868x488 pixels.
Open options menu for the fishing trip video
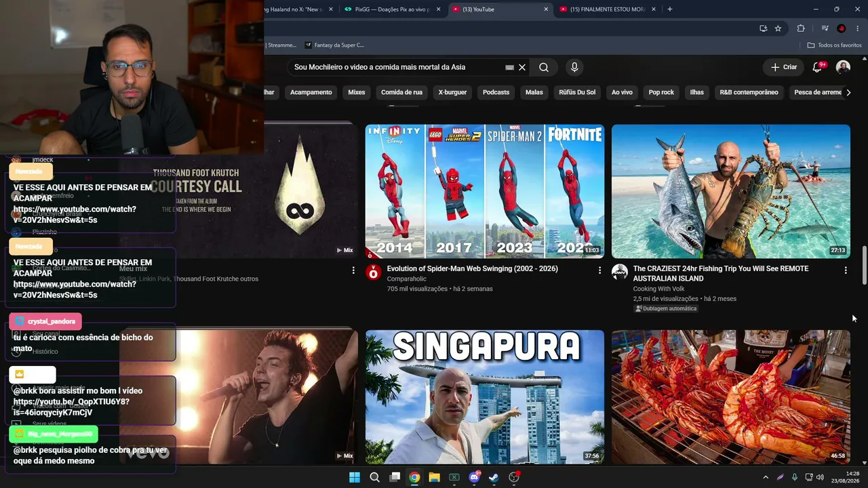[x=846, y=270]
